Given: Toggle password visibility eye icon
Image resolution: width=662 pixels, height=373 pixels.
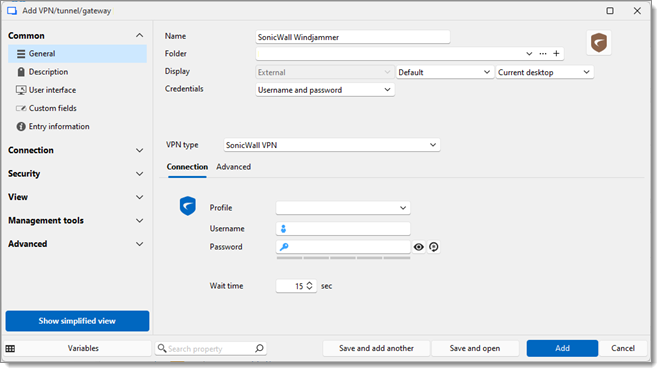Looking at the screenshot, I should click(x=418, y=247).
